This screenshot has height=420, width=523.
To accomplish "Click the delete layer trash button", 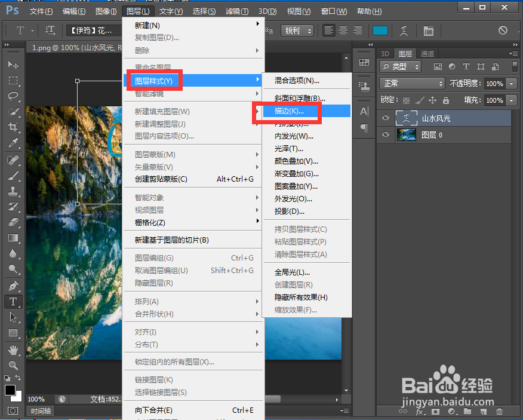I will click(500, 412).
